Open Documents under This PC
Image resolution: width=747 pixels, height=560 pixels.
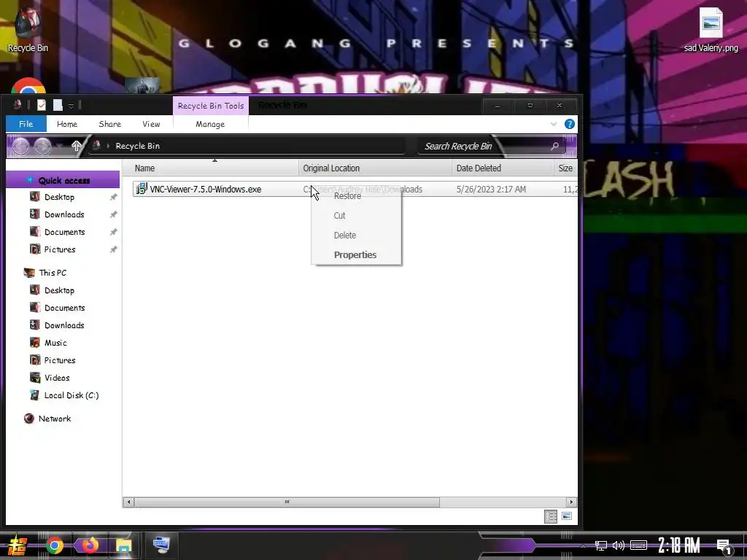[64, 308]
